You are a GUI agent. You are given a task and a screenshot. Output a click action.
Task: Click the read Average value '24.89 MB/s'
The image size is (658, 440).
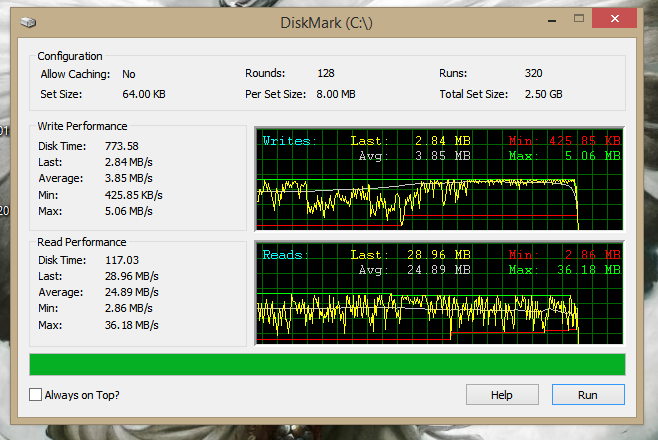pyautogui.click(x=131, y=292)
